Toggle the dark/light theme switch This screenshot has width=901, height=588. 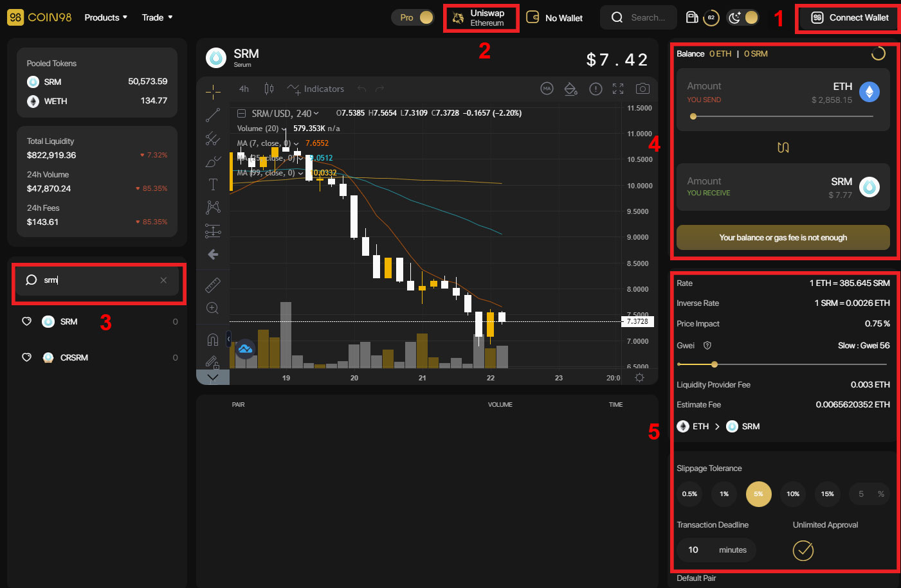tap(743, 17)
